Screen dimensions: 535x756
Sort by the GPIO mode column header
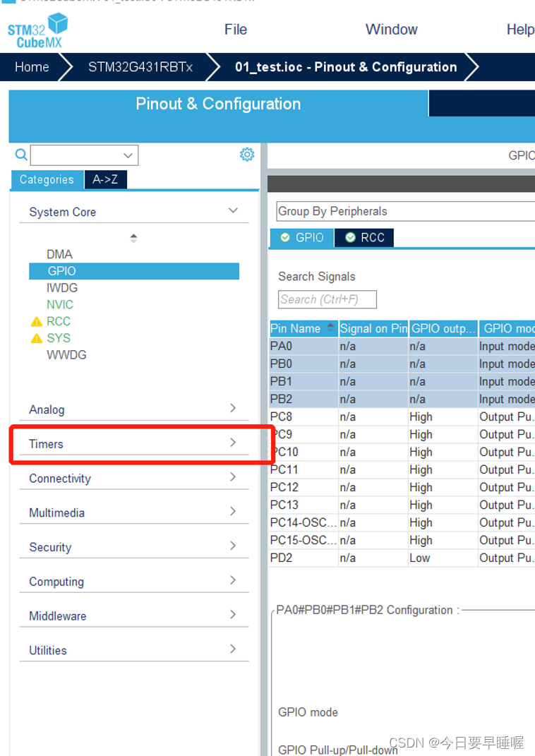point(507,328)
